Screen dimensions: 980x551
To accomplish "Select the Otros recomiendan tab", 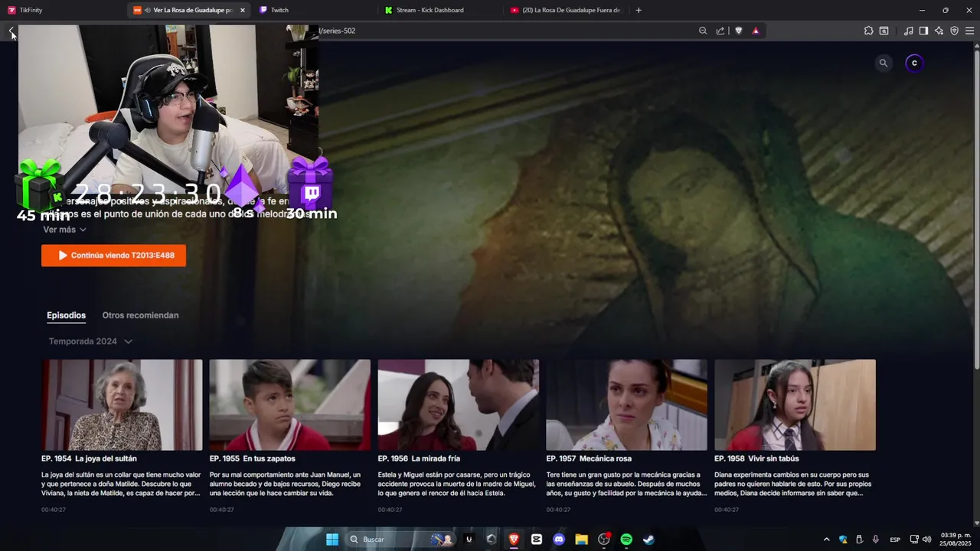I will pos(140,315).
